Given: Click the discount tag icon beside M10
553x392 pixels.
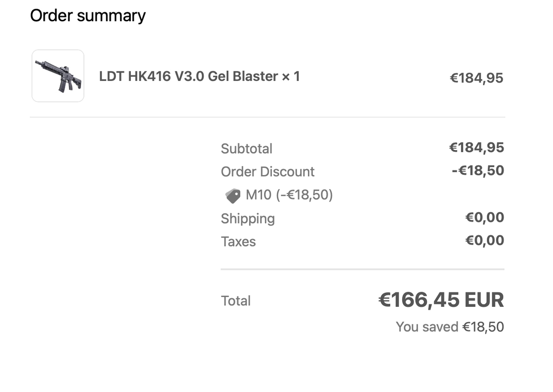Looking at the screenshot, I should [x=233, y=196].
